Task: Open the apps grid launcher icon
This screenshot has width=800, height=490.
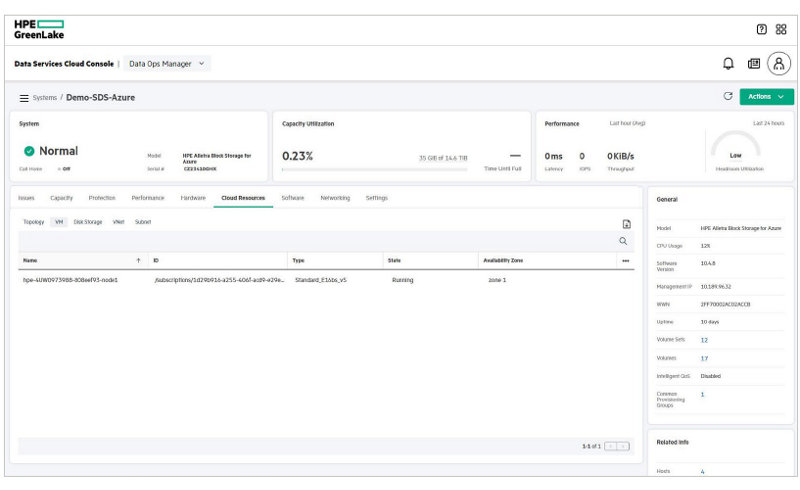Action: [781, 29]
